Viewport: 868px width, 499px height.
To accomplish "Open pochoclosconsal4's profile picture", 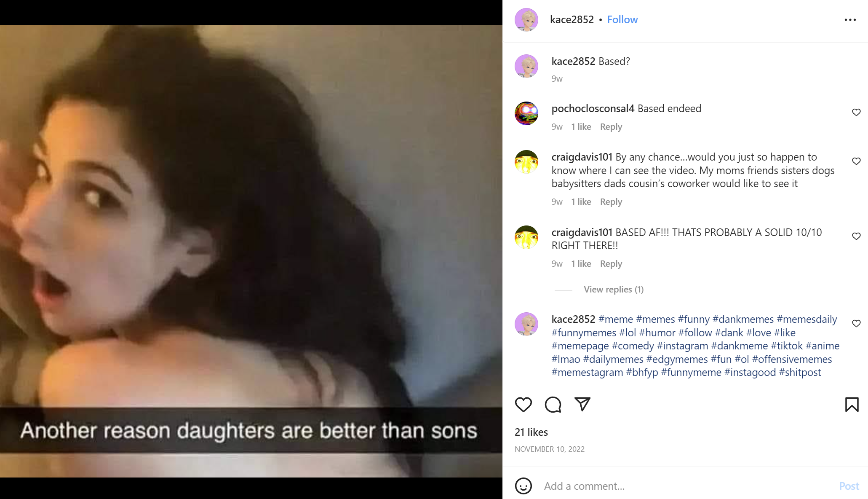I will [x=526, y=113].
